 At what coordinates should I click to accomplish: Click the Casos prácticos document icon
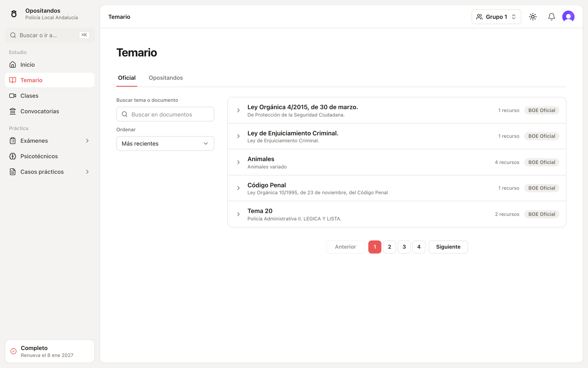click(13, 172)
